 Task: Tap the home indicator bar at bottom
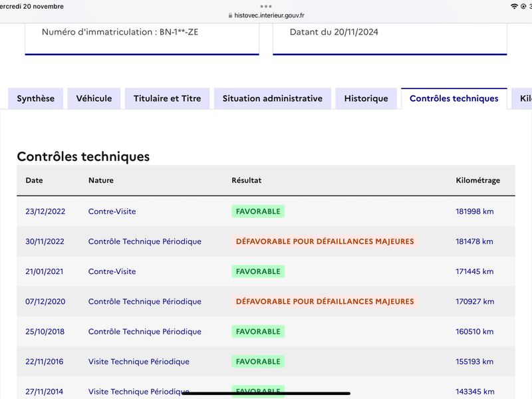[266, 393]
